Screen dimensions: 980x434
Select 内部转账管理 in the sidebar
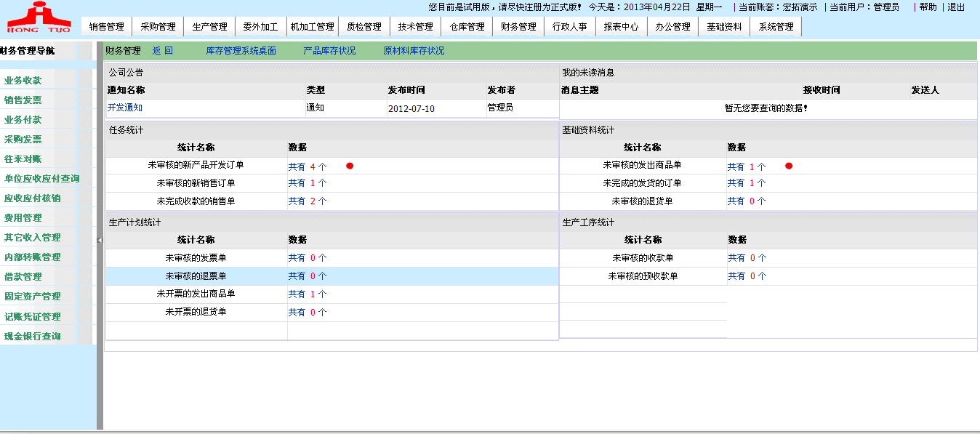(33, 257)
